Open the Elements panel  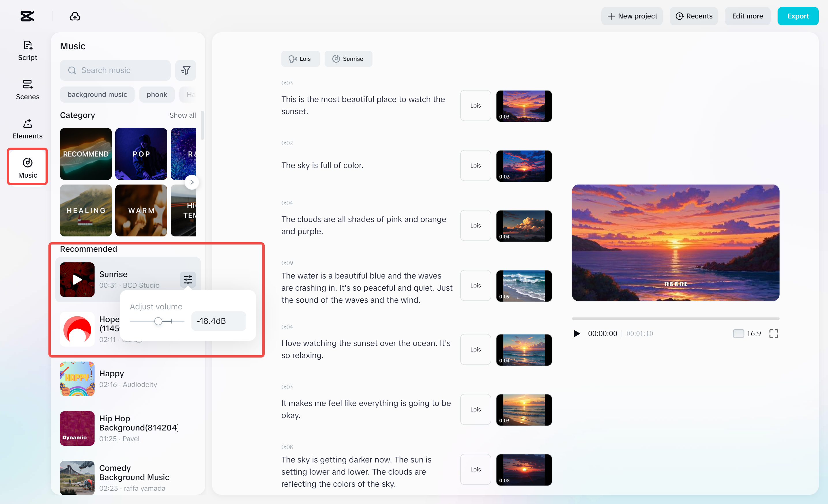[x=27, y=129]
